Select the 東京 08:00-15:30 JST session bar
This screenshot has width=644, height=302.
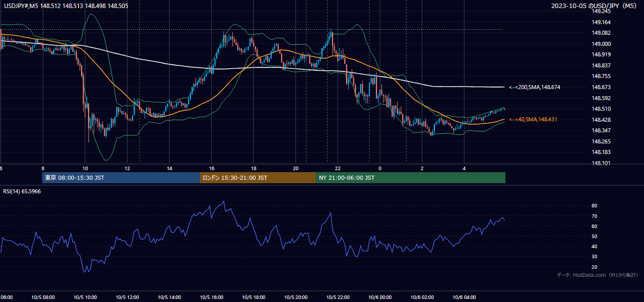click(121, 178)
